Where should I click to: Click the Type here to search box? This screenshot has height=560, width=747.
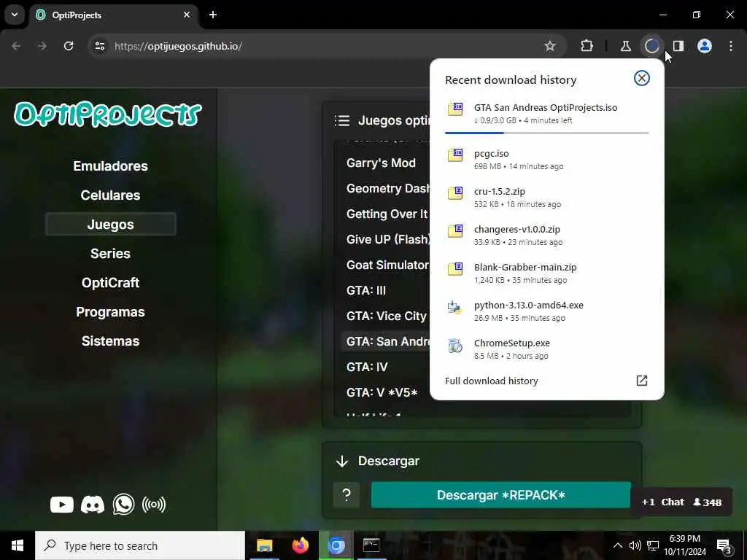pos(140,545)
